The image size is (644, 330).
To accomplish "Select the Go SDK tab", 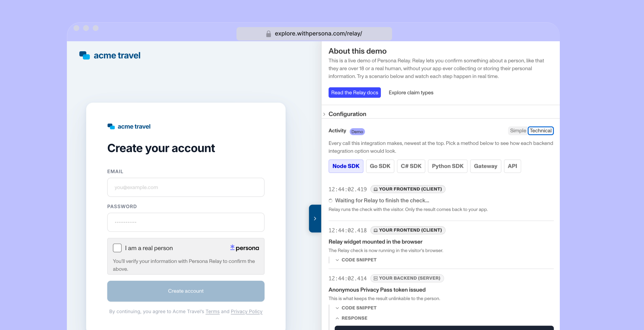I will pos(380,166).
